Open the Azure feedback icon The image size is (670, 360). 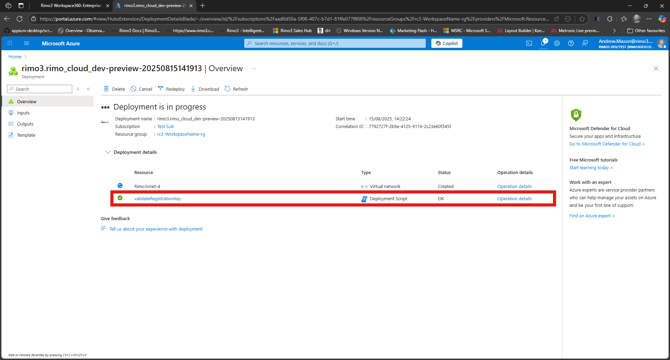[x=585, y=43]
